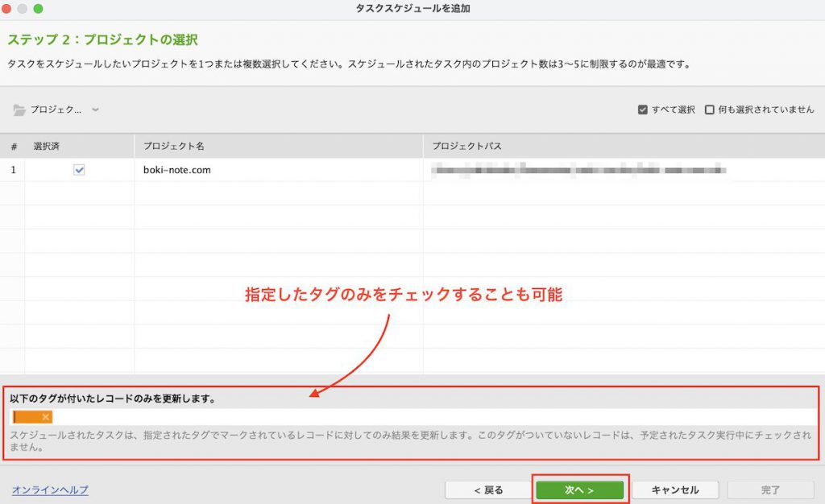Toggle 何も選択されていません checkbox
Image resolution: width=825 pixels, height=504 pixels.
click(709, 109)
